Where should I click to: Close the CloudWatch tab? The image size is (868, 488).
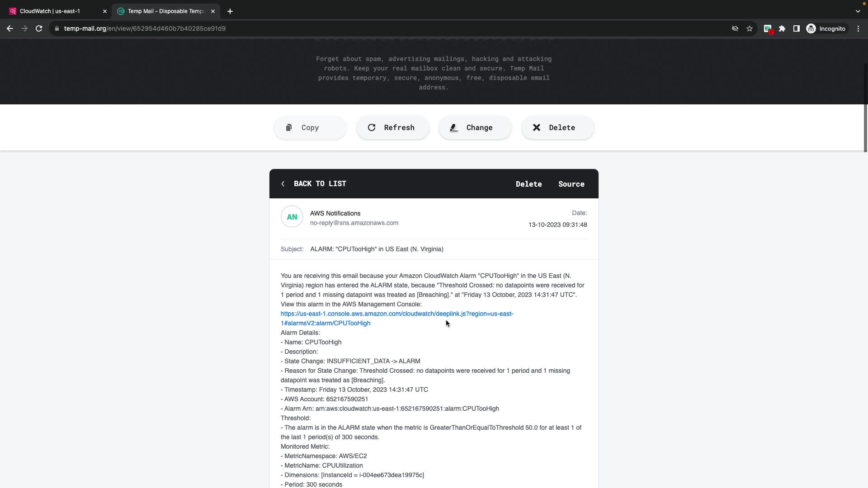tap(105, 11)
